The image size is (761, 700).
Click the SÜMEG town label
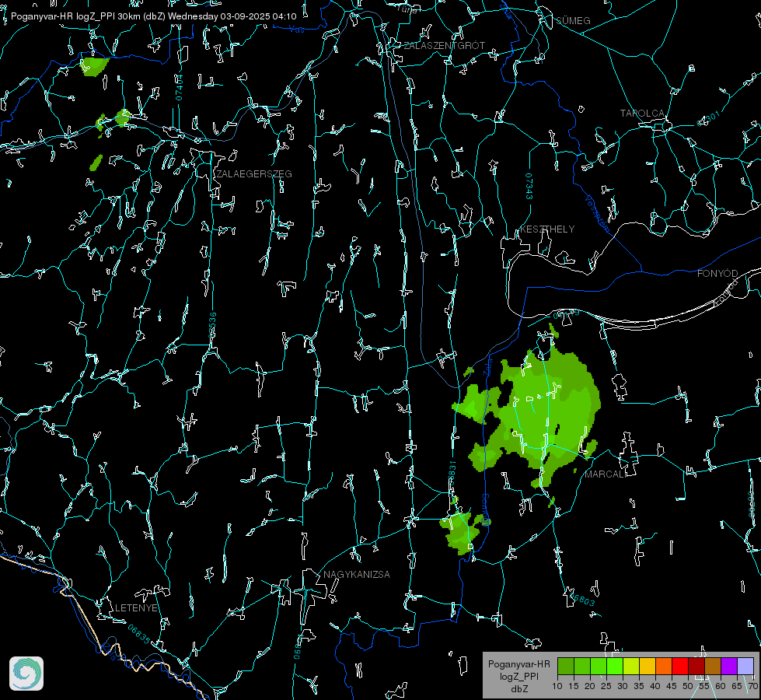[x=573, y=21]
